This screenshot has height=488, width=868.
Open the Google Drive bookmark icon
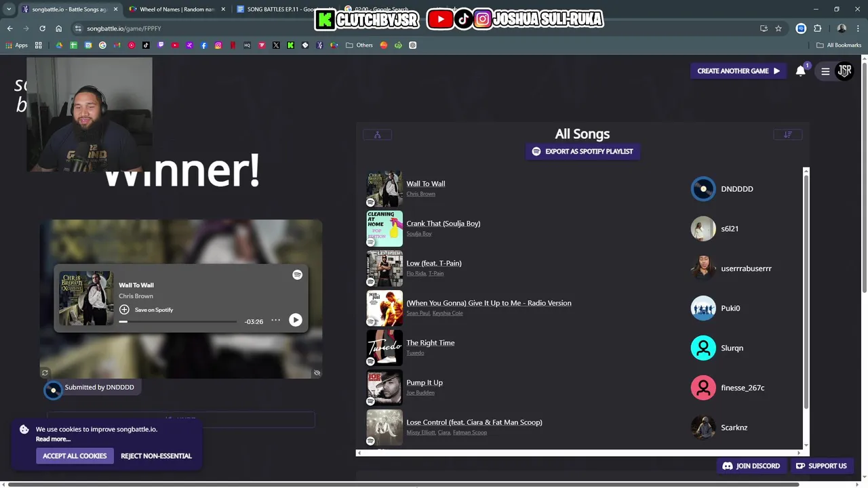click(59, 45)
